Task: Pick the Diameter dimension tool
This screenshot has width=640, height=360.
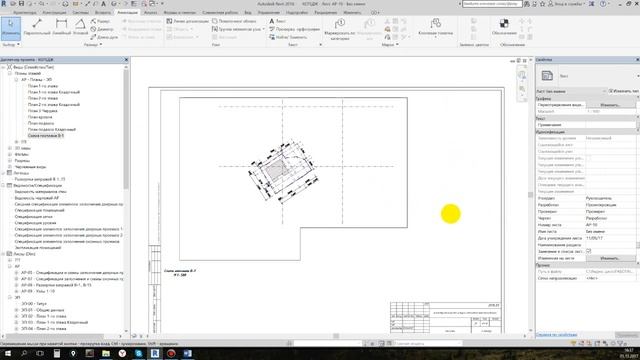Action: point(102,29)
